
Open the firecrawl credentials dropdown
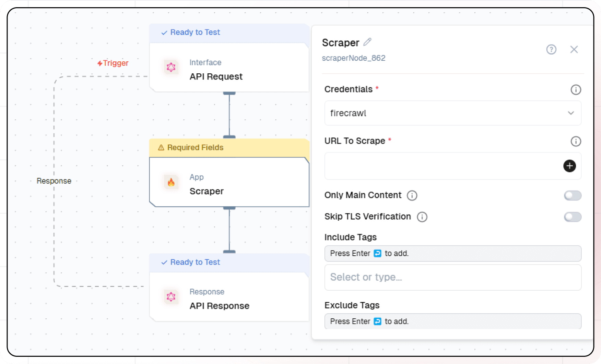point(452,113)
